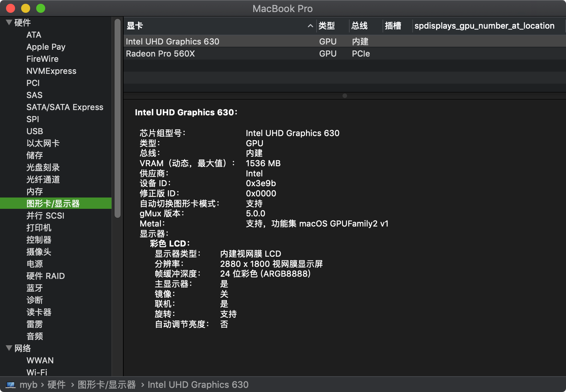Select the Radeon Pro 560X row
The width and height of the screenshot is (566, 392).
click(x=344, y=54)
